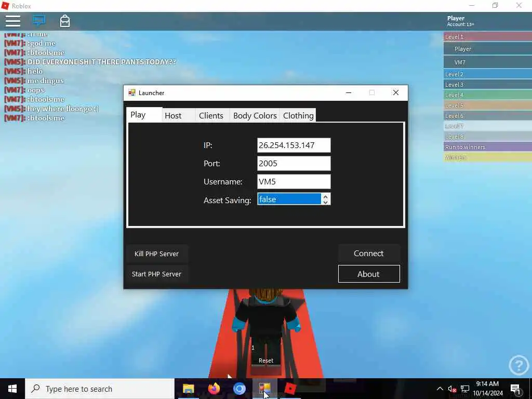Open the Windows Start menu
Viewport: 532px width, 399px height.
tap(12, 389)
